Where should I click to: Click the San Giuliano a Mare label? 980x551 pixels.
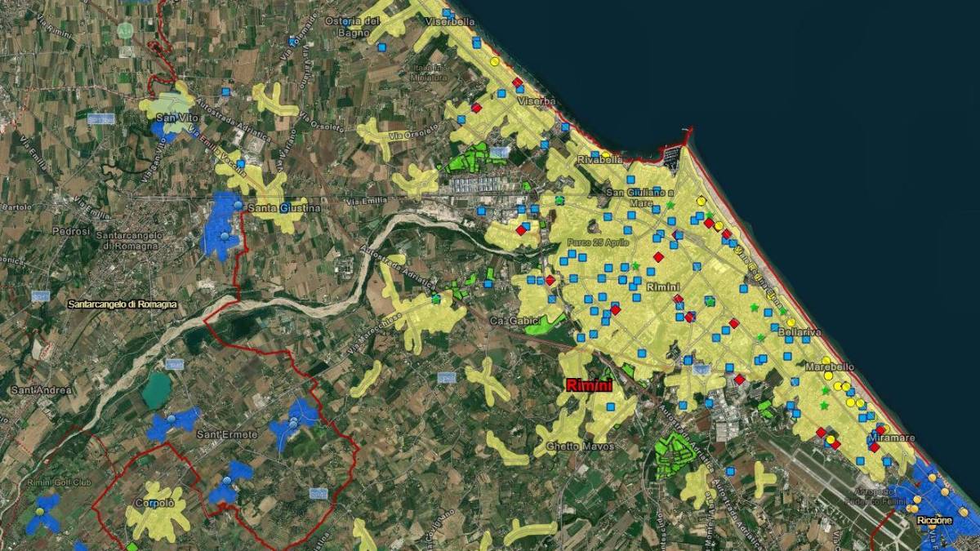click(639, 198)
